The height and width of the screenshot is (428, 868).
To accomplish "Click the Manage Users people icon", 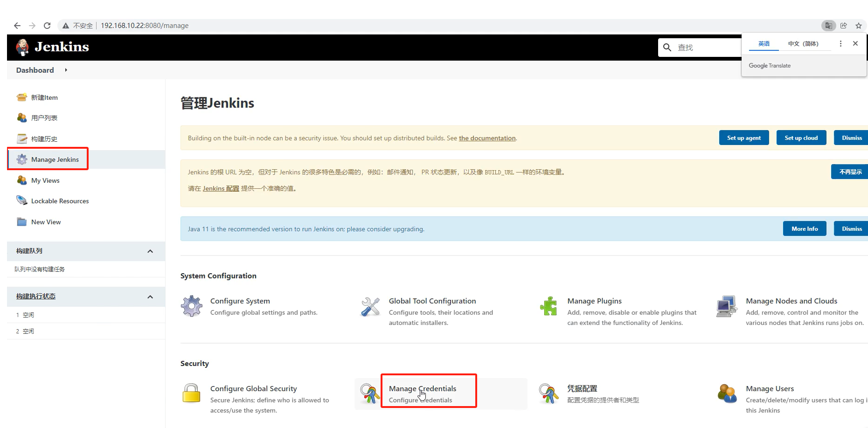I will pos(727,393).
